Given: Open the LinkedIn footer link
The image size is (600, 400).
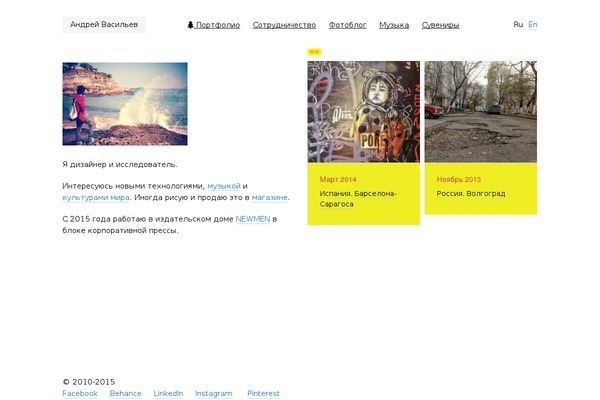Looking at the screenshot, I should click(x=168, y=393).
